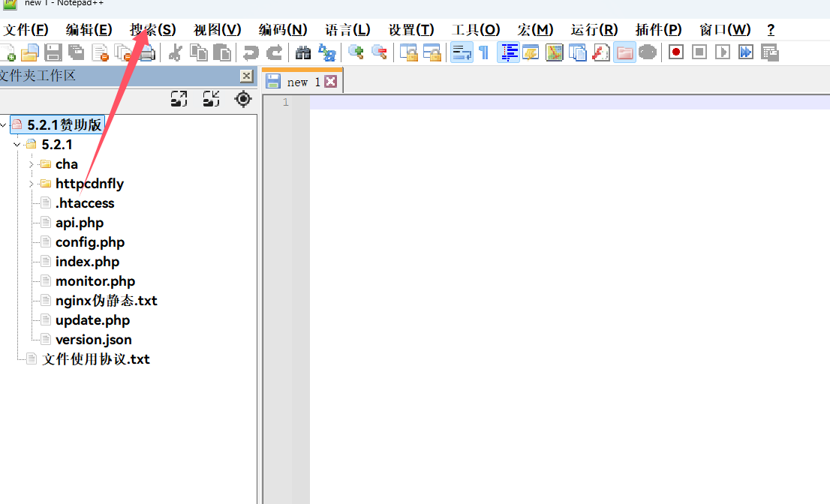Select update.php in the file tree

pyautogui.click(x=92, y=320)
